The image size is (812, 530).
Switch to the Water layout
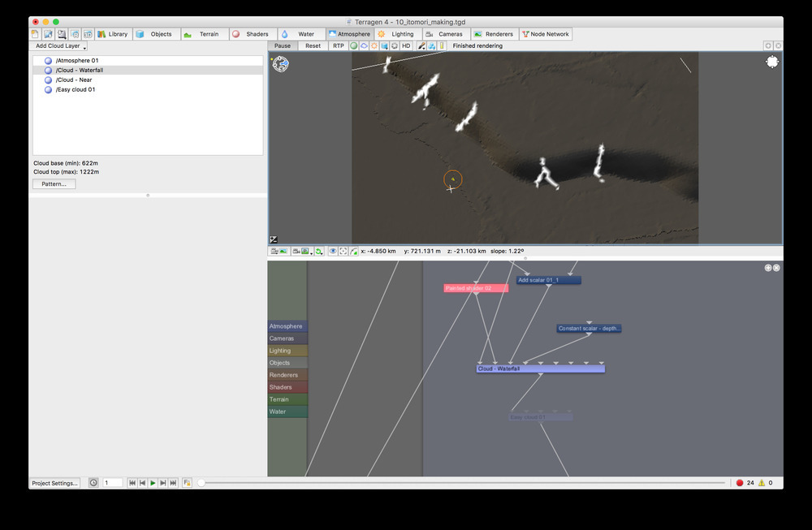[x=300, y=34]
